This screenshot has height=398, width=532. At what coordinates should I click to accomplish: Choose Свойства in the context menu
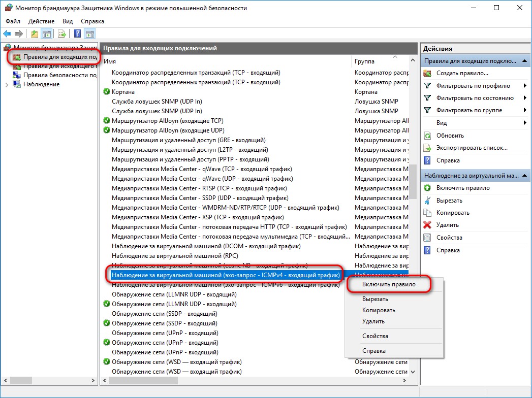click(375, 336)
